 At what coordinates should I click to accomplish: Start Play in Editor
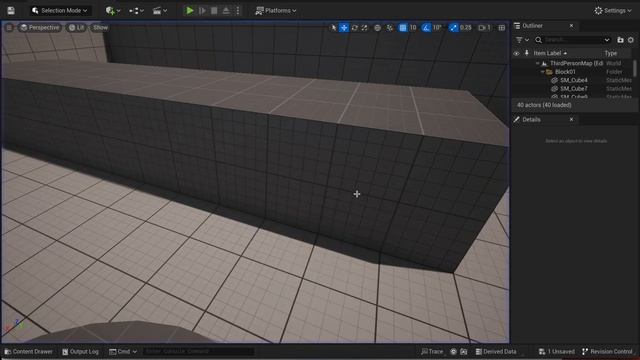(x=190, y=11)
